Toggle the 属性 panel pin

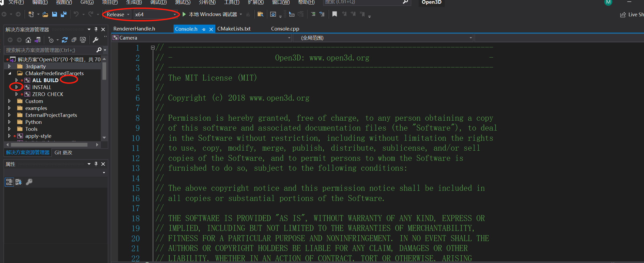point(96,164)
